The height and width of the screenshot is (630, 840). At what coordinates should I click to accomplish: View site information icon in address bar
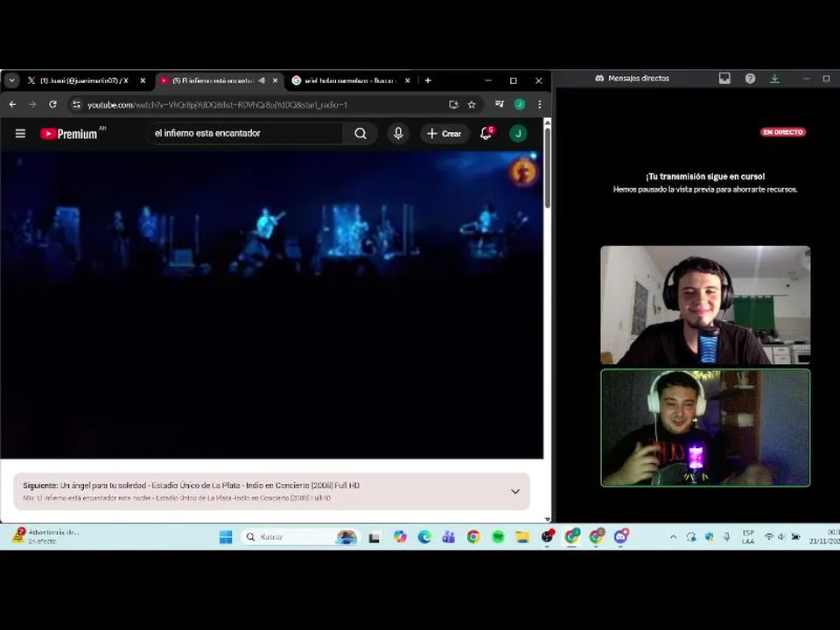(77, 104)
